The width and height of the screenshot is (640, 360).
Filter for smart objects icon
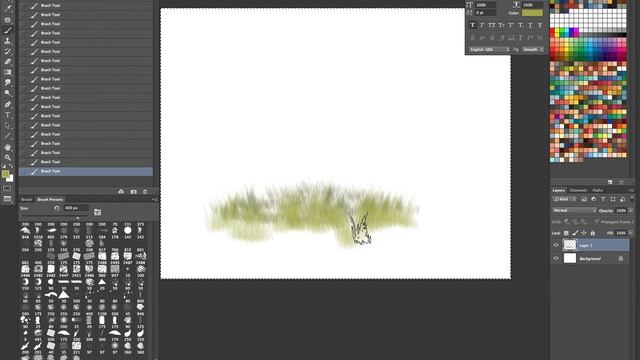pos(622,199)
